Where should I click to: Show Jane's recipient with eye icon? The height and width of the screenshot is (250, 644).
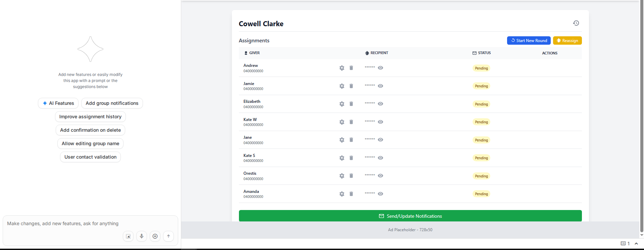tap(380, 140)
